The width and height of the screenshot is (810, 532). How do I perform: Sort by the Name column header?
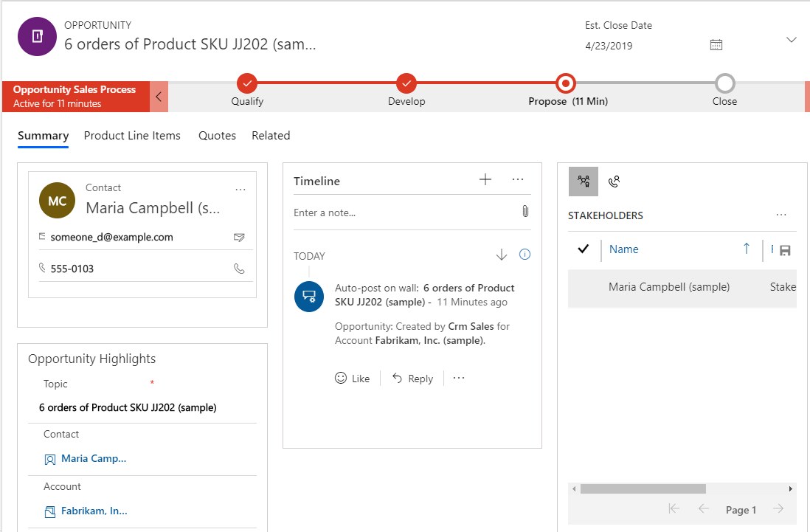(x=623, y=249)
